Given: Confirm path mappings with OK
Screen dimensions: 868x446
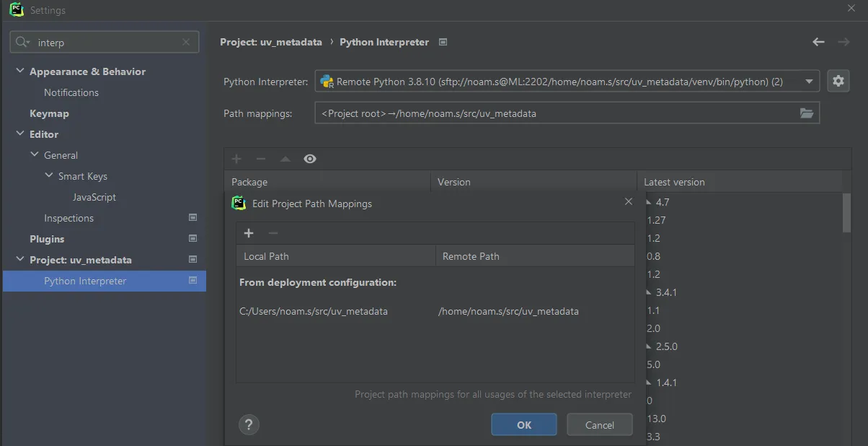Looking at the screenshot, I should click(523, 425).
